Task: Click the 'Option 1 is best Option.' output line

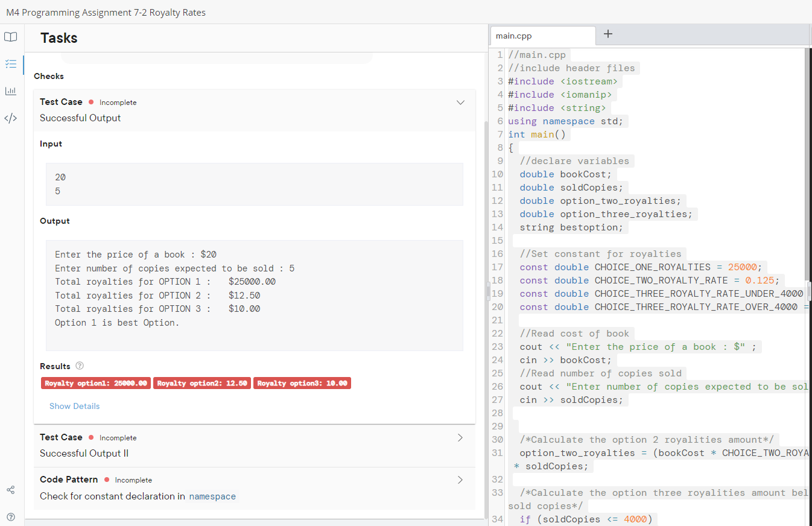Action: 117,323
